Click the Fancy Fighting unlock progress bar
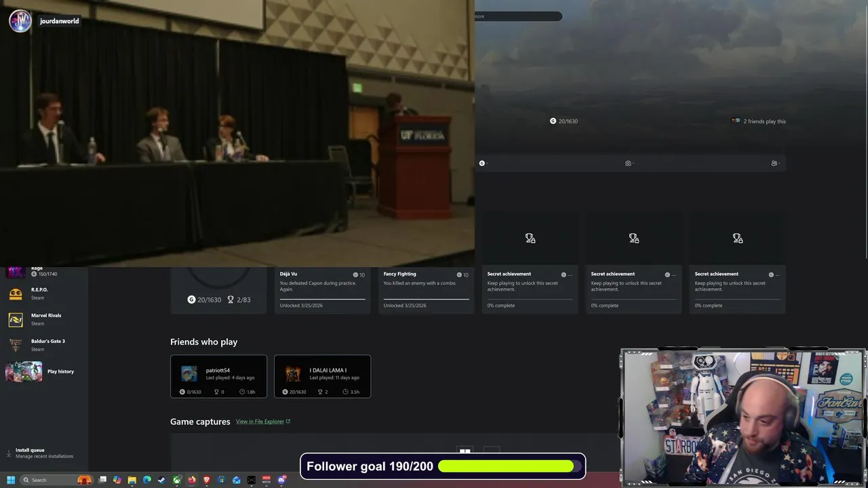868x488 pixels. 426,298
